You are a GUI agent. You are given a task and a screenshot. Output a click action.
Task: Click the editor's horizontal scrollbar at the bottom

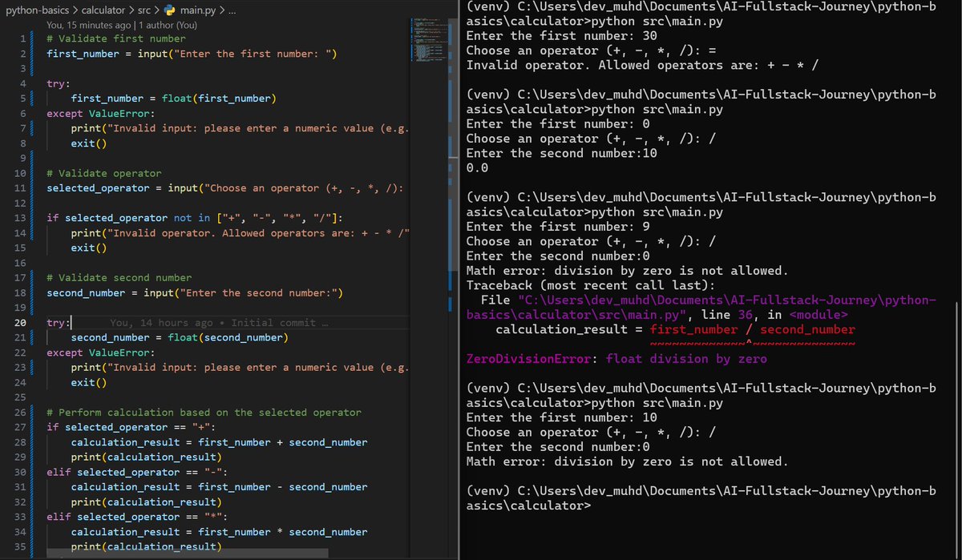187,554
